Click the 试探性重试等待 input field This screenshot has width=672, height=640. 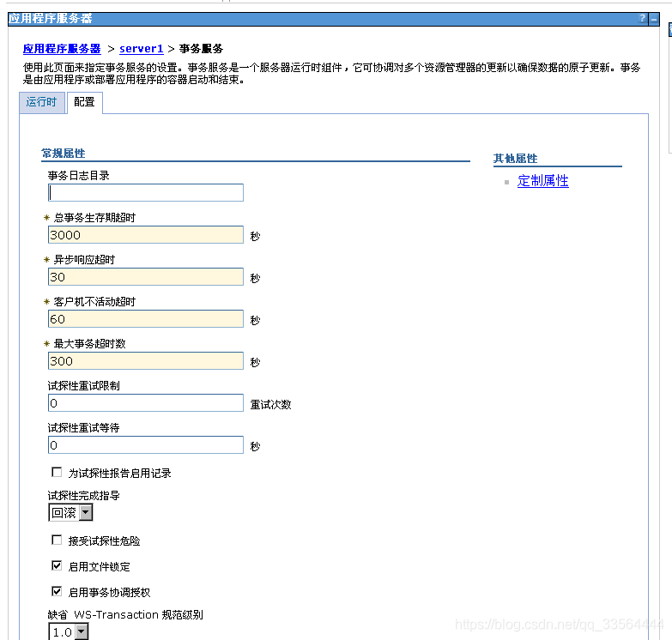[x=146, y=444]
